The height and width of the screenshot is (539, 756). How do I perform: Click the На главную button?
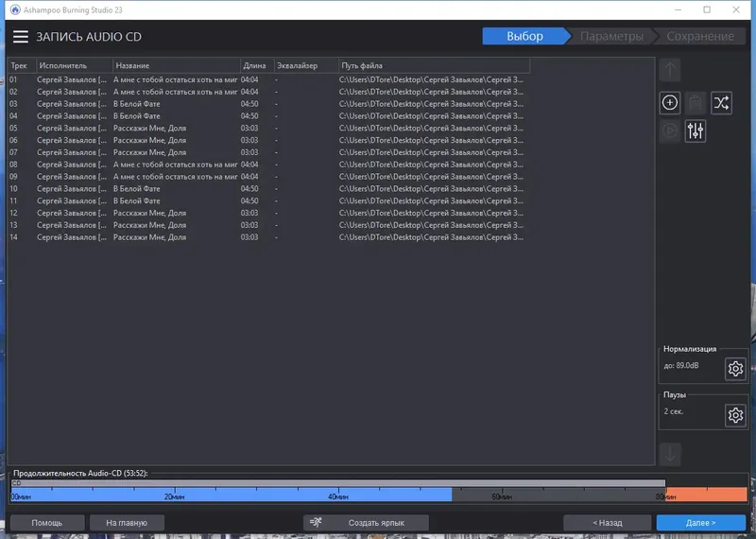[127, 523]
